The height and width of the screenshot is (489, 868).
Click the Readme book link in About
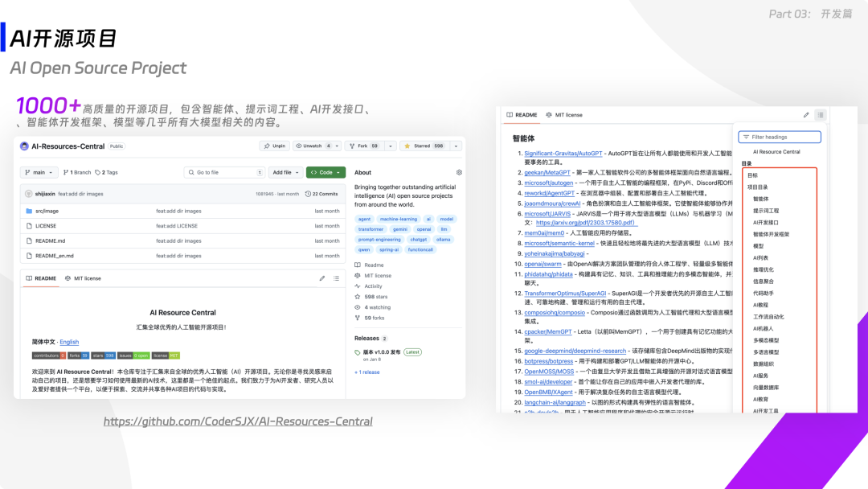pos(369,265)
